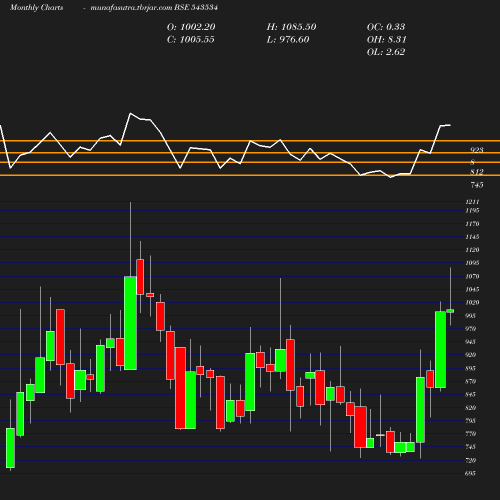Click the 1170 price axis label
Image resolution: width=500 pixels, height=500 pixels.
473,224
